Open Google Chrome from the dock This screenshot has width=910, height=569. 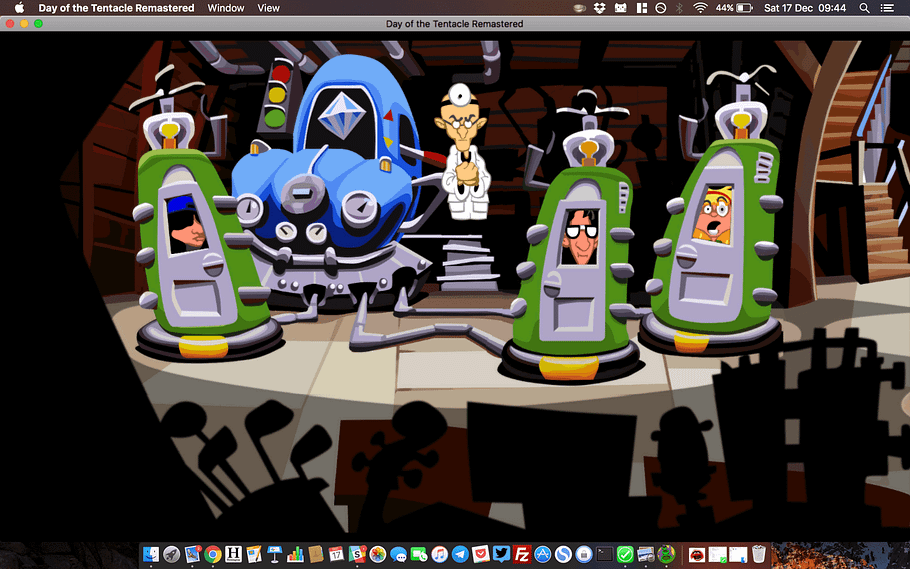pyautogui.click(x=212, y=554)
